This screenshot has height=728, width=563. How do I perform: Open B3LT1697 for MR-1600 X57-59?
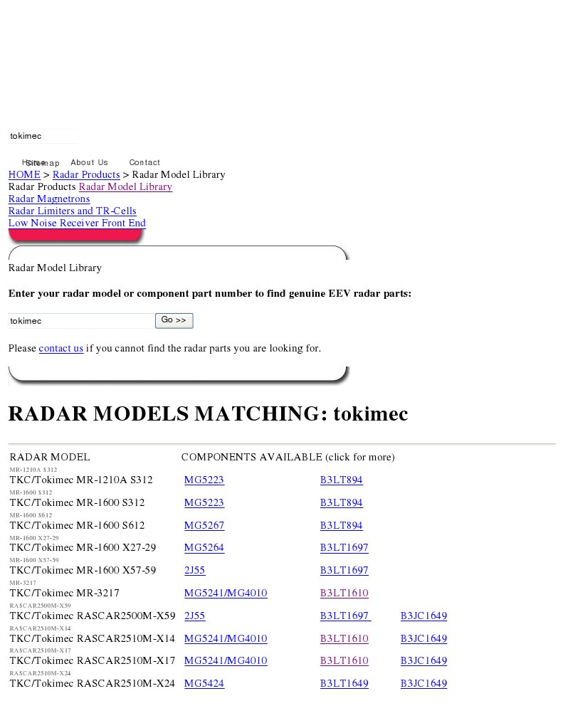[x=344, y=571]
